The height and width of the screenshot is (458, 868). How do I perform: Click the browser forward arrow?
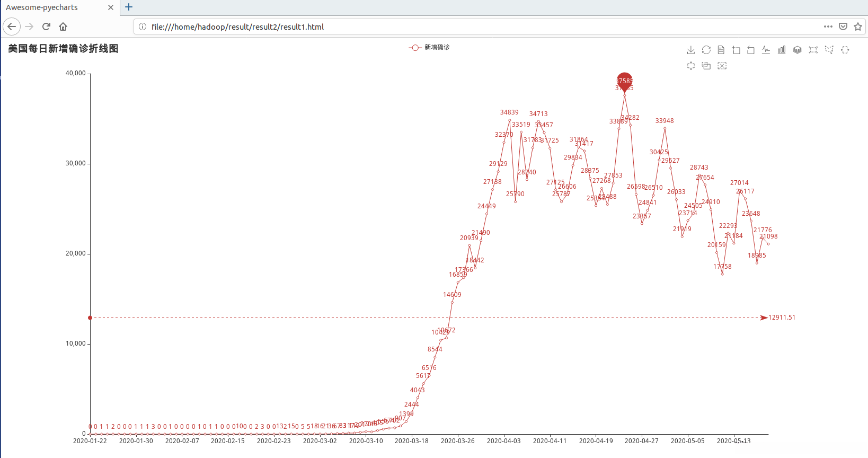[29, 27]
